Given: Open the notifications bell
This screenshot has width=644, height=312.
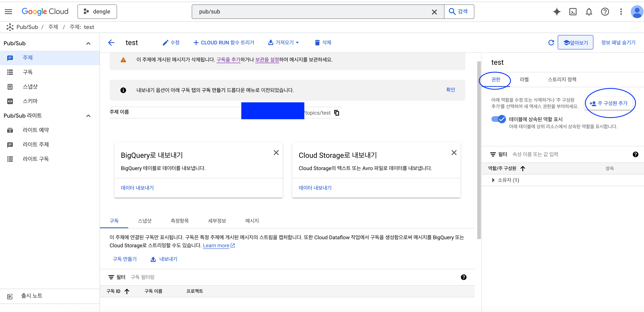Looking at the screenshot, I should pos(589,12).
